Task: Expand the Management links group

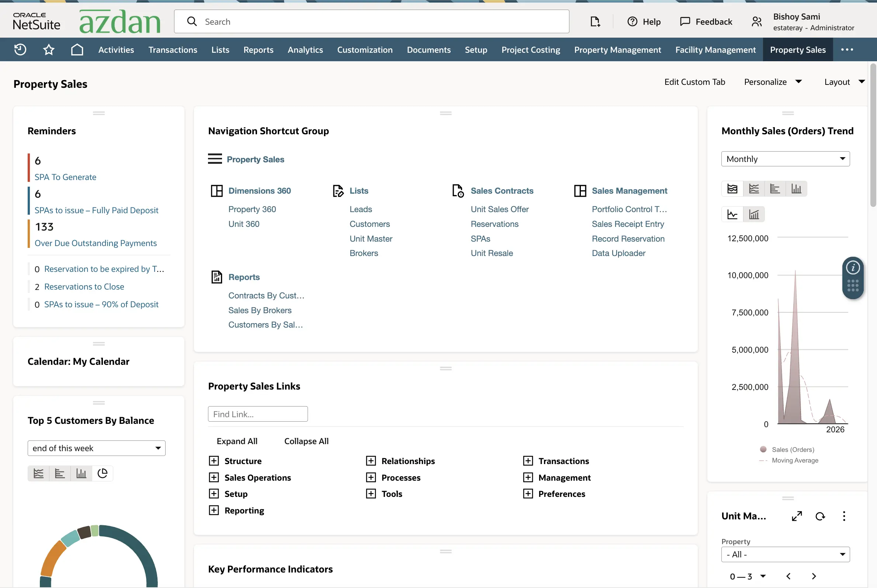Action: click(x=528, y=477)
